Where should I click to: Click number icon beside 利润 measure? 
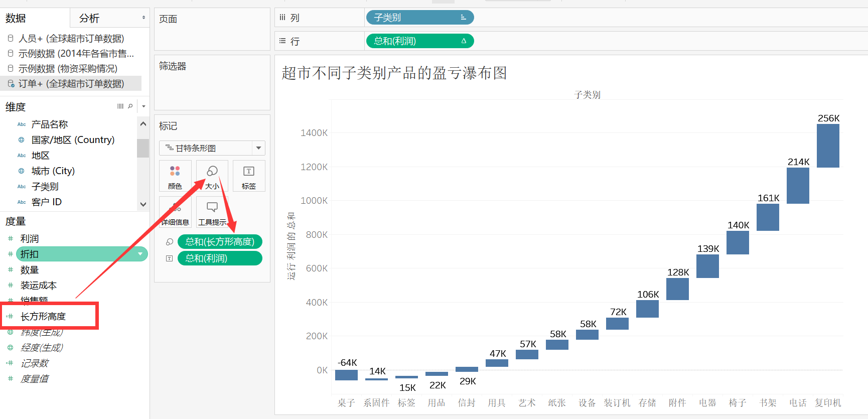coord(11,239)
